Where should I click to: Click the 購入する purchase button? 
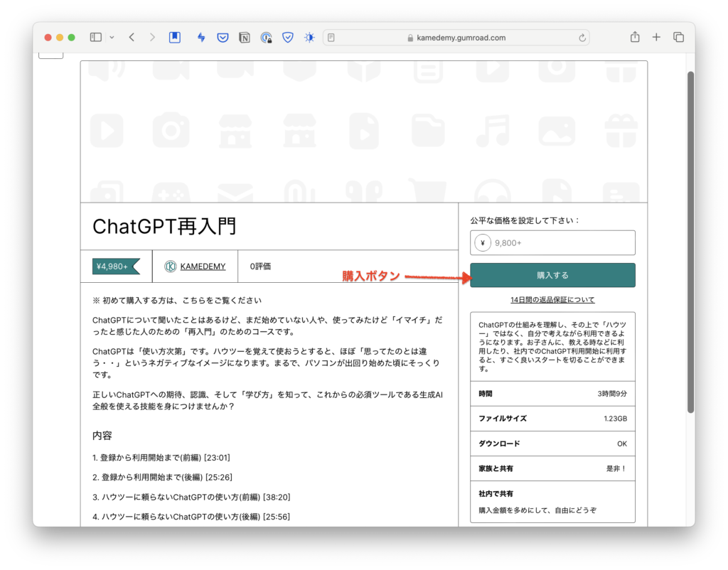(552, 275)
